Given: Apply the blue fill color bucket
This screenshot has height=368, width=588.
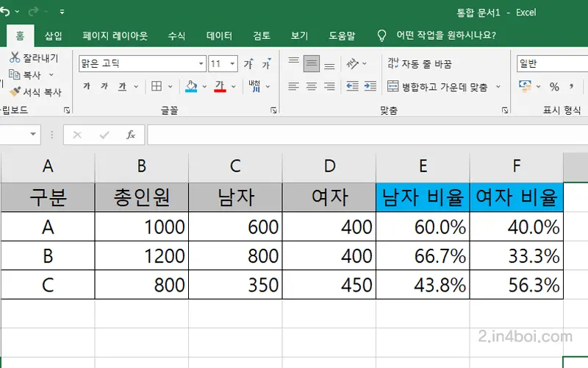Looking at the screenshot, I should click(x=191, y=86).
